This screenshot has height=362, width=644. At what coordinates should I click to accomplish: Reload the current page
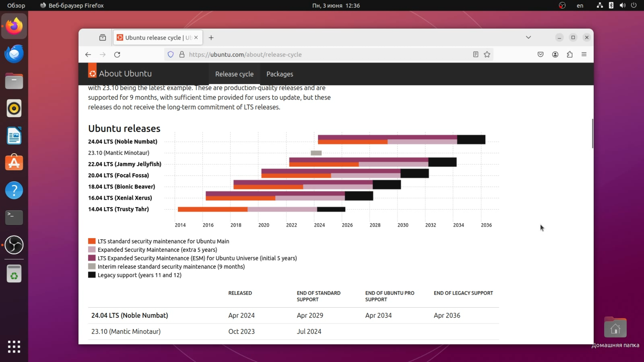117,54
